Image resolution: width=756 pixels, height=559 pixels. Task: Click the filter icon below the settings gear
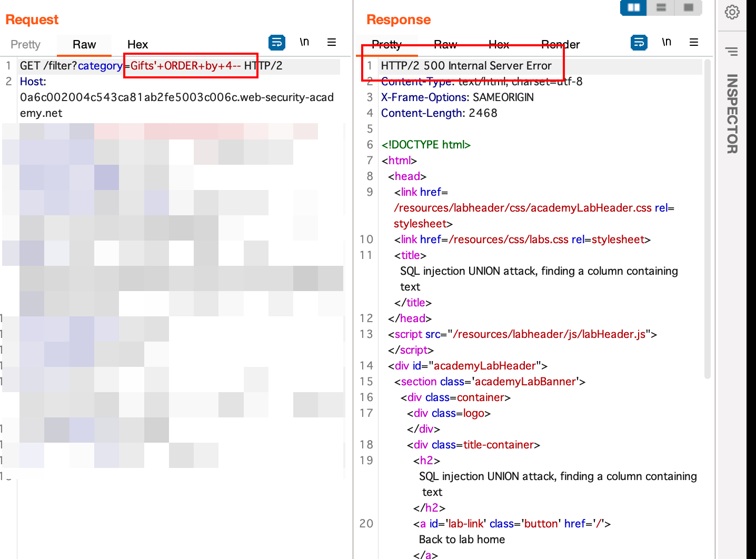(x=732, y=51)
